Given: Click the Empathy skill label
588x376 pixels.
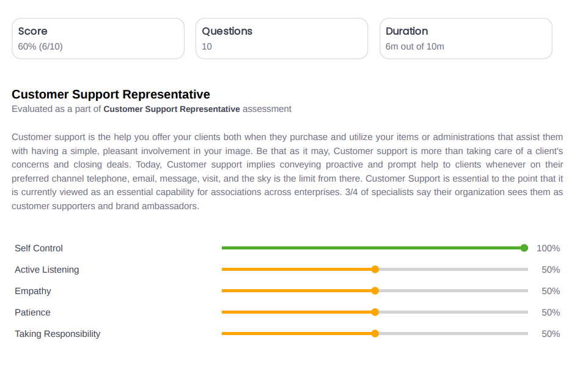Looking at the screenshot, I should (33, 291).
